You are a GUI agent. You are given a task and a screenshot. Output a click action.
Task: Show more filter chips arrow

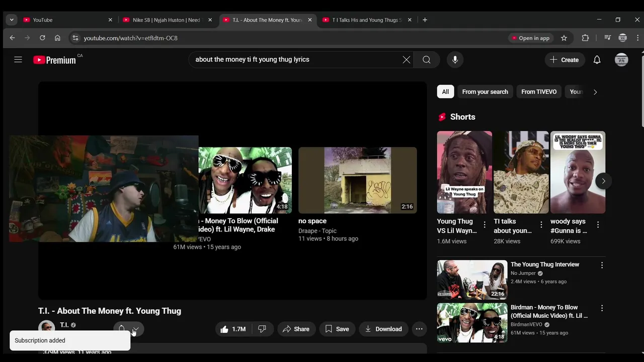[595, 92]
